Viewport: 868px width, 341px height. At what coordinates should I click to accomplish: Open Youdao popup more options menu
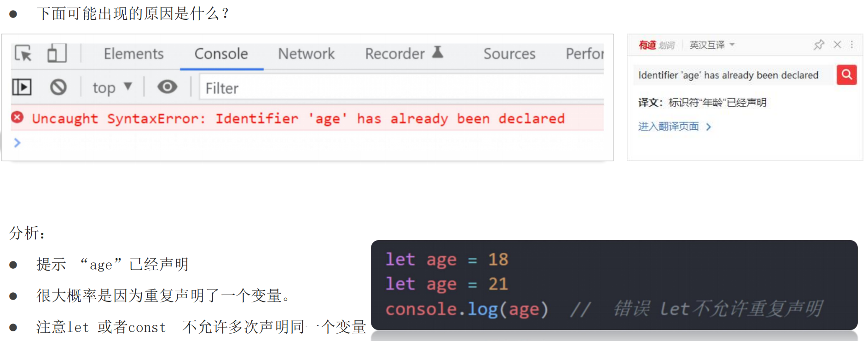coord(852,45)
